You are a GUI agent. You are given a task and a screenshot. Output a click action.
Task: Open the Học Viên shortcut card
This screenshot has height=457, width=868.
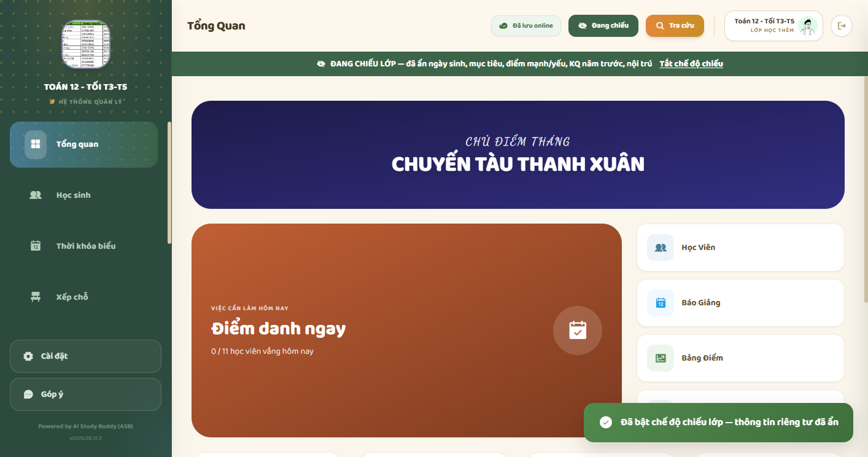click(x=740, y=248)
